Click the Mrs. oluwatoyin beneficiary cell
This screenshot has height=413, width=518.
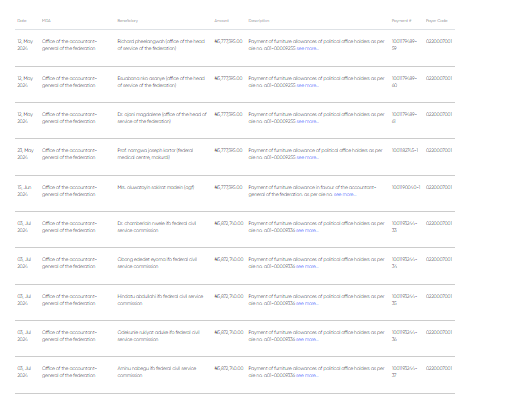pyautogui.click(x=156, y=187)
